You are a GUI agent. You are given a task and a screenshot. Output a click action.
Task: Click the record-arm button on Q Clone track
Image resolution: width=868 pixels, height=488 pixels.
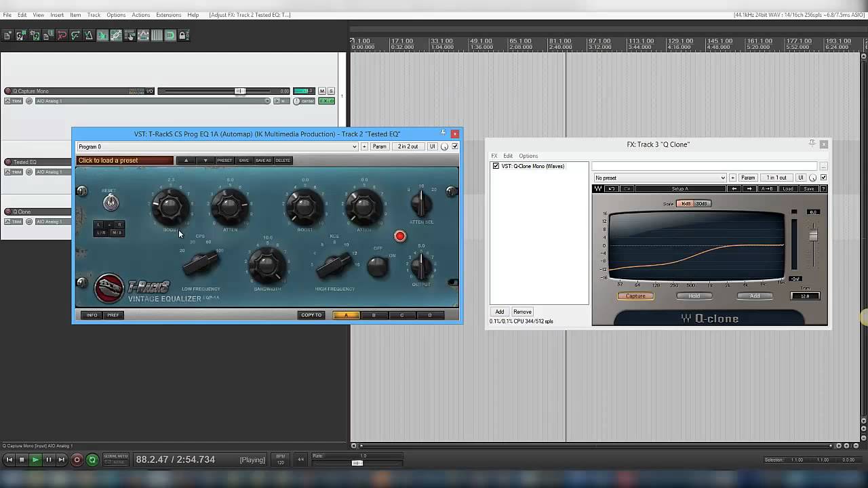pos(7,211)
